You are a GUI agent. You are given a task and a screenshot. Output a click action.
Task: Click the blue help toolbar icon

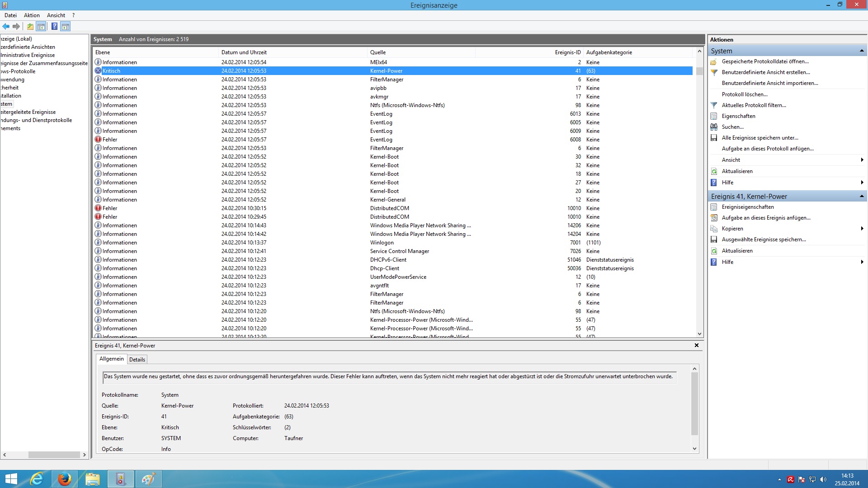pos(54,26)
